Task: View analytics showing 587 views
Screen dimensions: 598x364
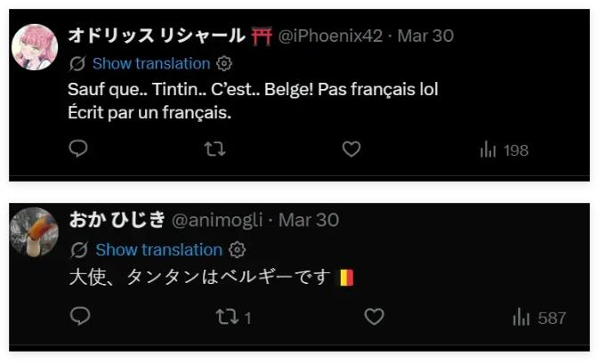Action: coord(539,317)
